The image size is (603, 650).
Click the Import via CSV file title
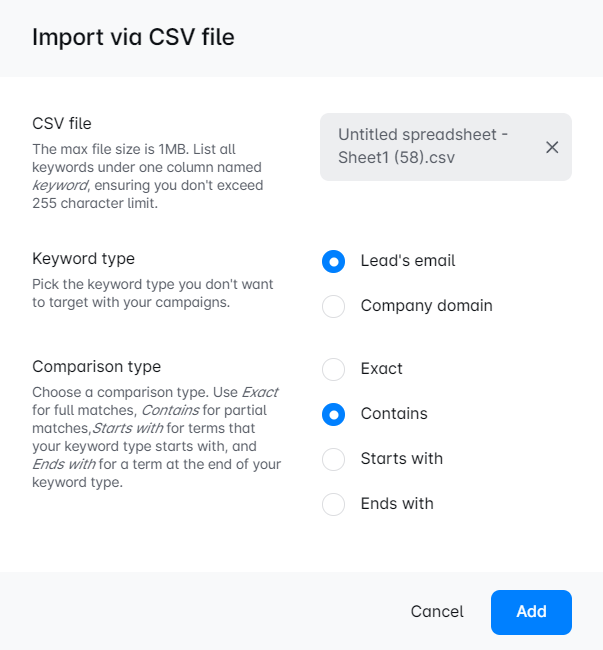click(x=133, y=38)
